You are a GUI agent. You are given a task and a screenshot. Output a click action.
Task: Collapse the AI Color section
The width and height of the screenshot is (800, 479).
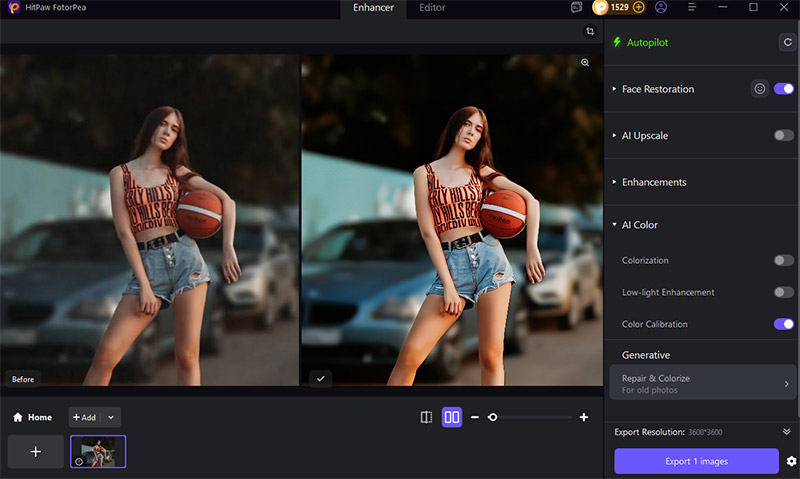pyautogui.click(x=614, y=225)
